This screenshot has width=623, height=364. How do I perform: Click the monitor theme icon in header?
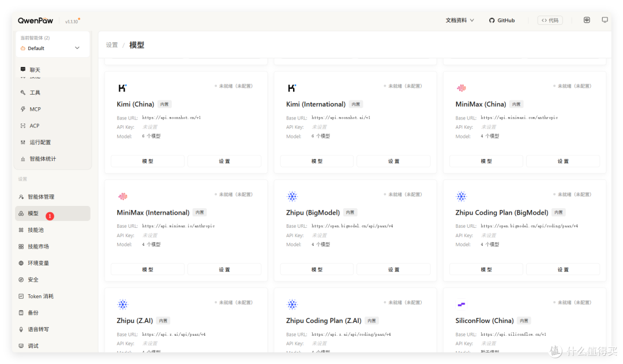coord(605,20)
